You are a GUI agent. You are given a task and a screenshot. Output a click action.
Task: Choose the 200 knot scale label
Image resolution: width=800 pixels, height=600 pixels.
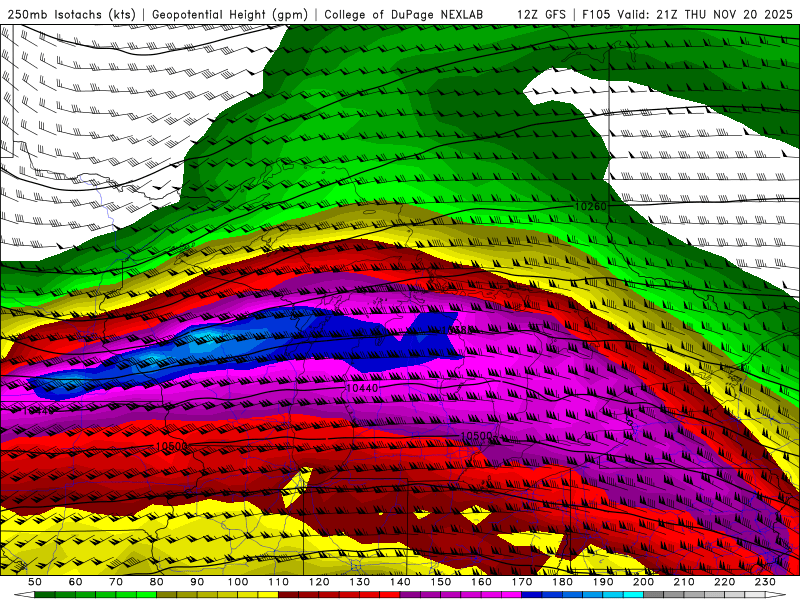[x=643, y=582]
